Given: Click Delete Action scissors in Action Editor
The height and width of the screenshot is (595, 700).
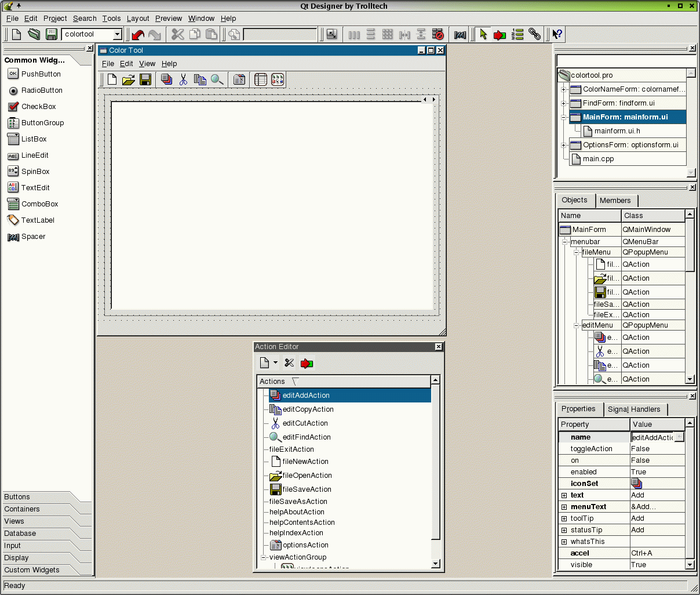Looking at the screenshot, I should click(x=289, y=363).
